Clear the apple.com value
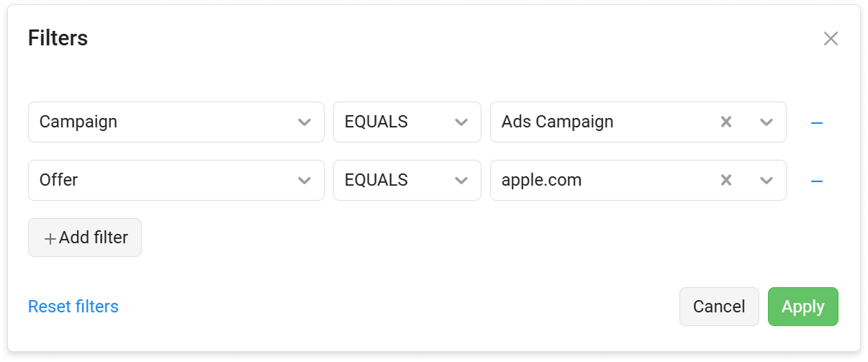Screen dimensions: 868x362 pos(726,181)
